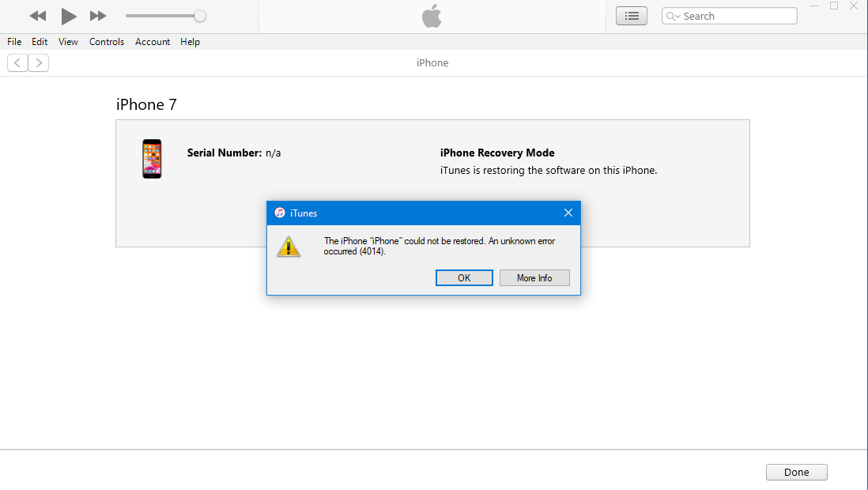
Task: Go back with the left chevron
Action: 17,63
